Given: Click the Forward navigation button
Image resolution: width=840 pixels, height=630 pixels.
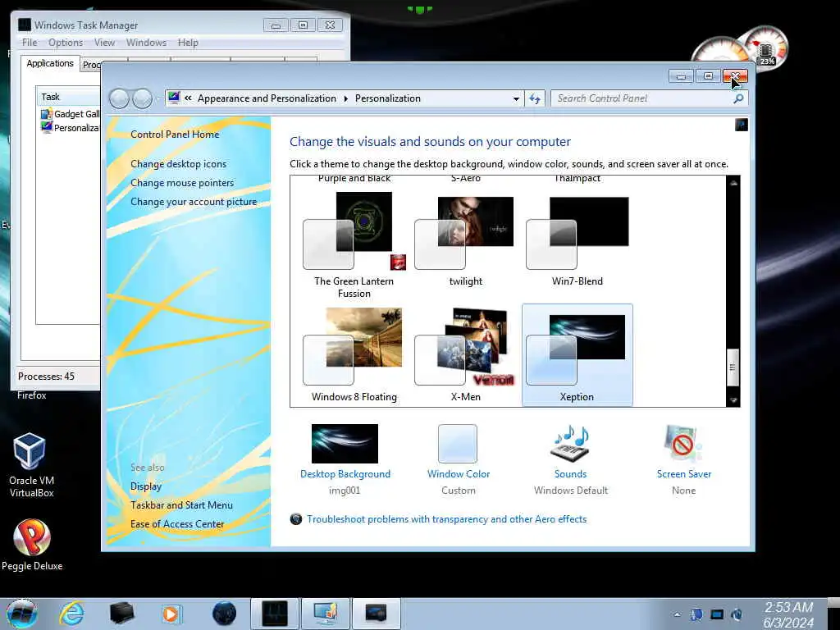Looking at the screenshot, I should [x=142, y=98].
